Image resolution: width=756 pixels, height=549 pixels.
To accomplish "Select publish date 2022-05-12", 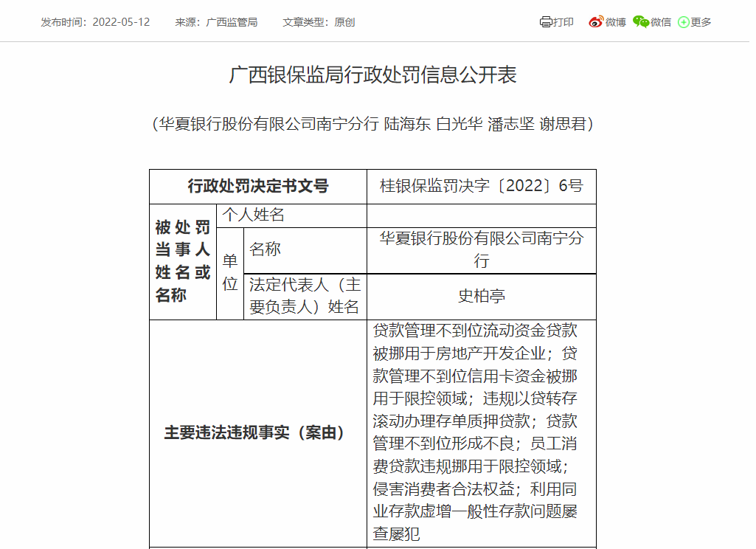I will click(x=121, y=22).
